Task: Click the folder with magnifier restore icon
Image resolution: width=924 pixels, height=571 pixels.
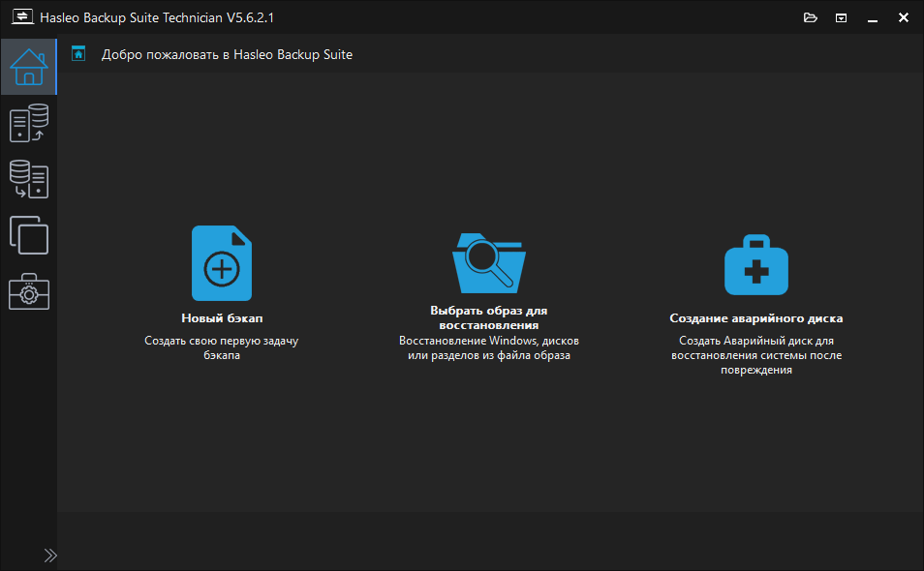Action: (488, 261)
